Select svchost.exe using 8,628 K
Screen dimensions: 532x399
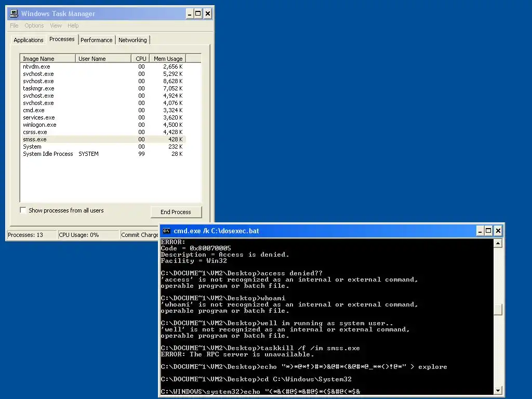[103, 81]
